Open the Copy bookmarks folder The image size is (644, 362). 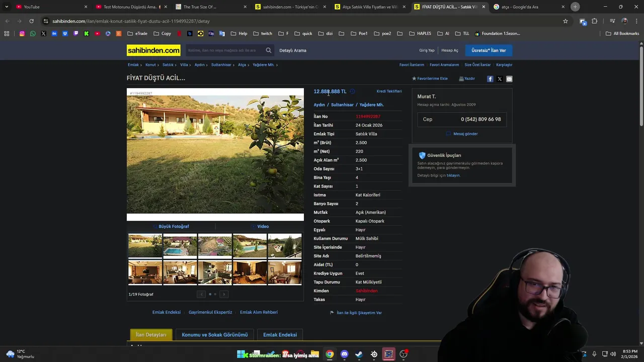coord(162,34)
